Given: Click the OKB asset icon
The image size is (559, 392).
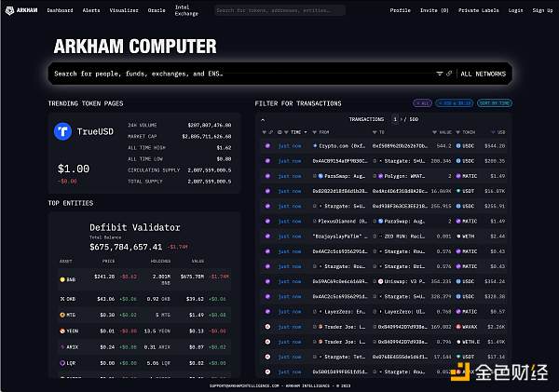Looking at the screenshot, I should pos(62,299).
